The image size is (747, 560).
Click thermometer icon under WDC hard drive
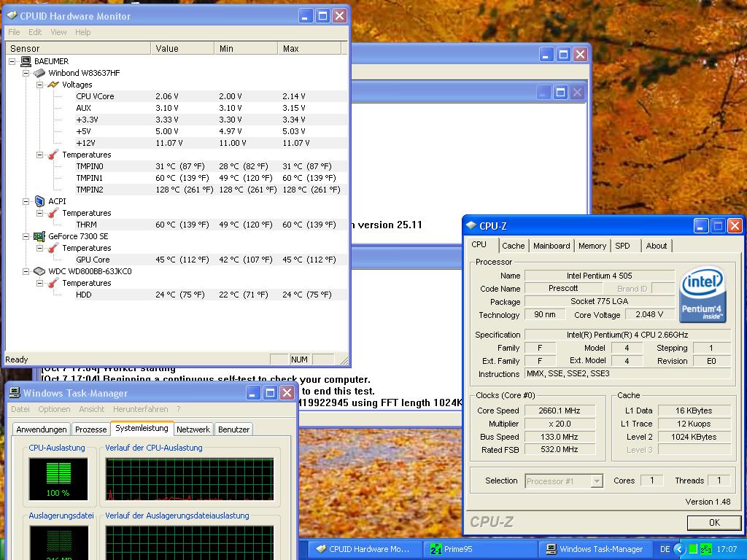(x=53, y=283)
